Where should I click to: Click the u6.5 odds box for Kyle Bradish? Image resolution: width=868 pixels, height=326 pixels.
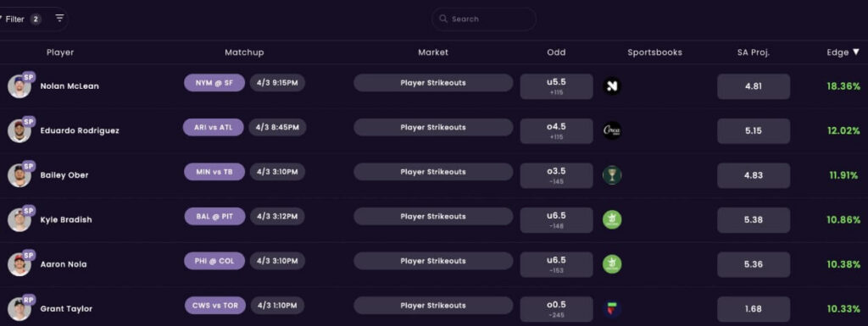[556, 220]
